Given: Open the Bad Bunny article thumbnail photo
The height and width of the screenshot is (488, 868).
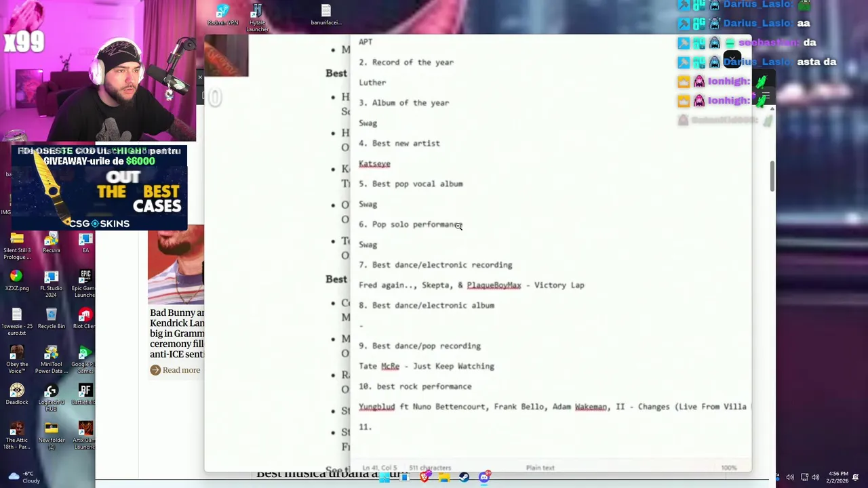Looking at the screenshot, I should 176,264.
